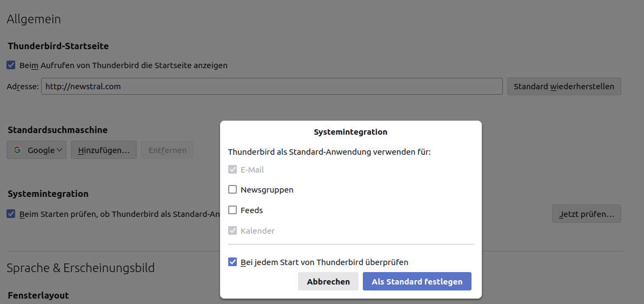Click the 'Jetzt prüfen…' button

point(587,214)
